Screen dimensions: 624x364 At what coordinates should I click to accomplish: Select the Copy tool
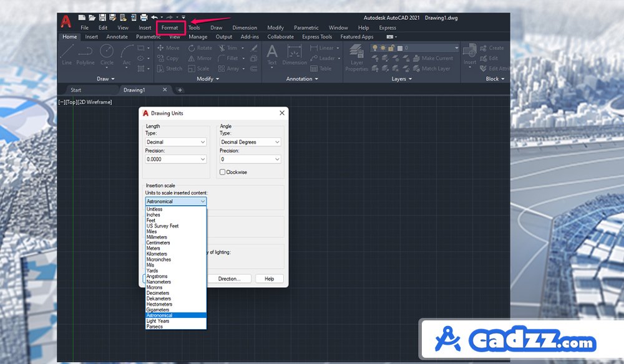point(168,58)
